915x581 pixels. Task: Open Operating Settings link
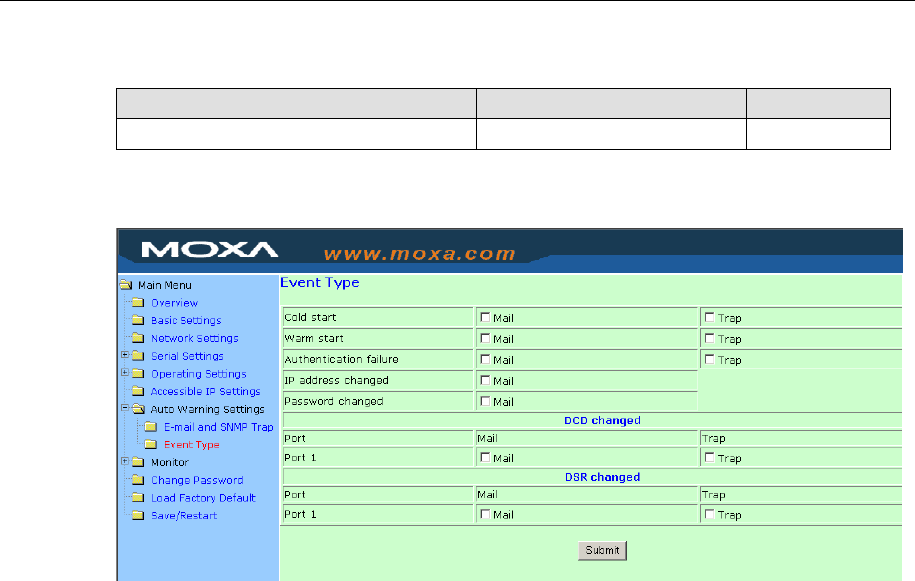click(x=198, y=374)
